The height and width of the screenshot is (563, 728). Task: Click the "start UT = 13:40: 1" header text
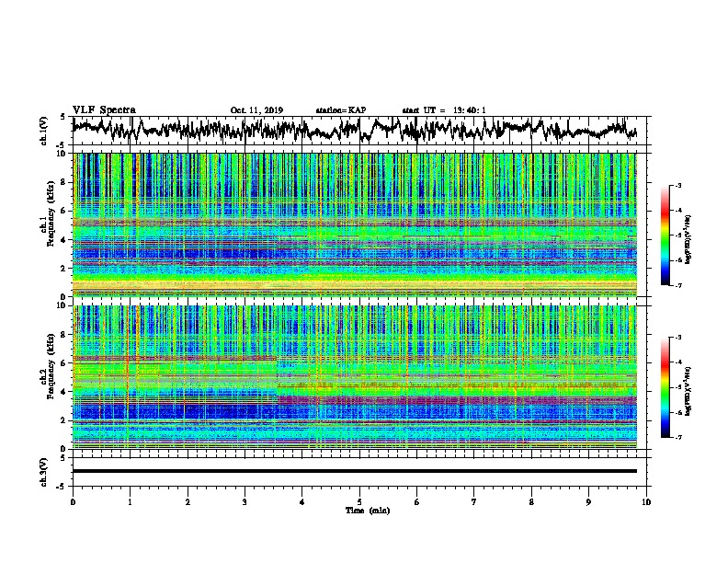(444, 110)
